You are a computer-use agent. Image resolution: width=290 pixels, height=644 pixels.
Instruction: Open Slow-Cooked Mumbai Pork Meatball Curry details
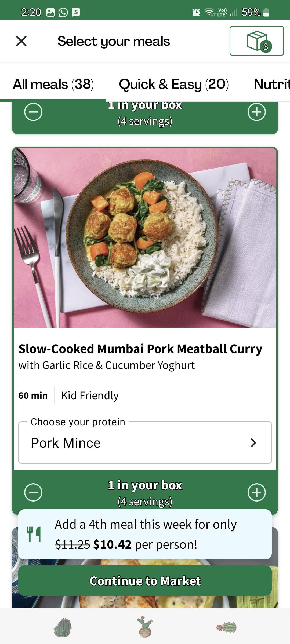(x=140, y=349)
